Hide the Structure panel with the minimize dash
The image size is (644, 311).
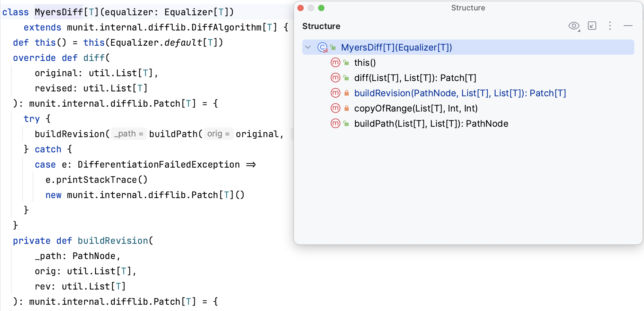tap(628, 26)
